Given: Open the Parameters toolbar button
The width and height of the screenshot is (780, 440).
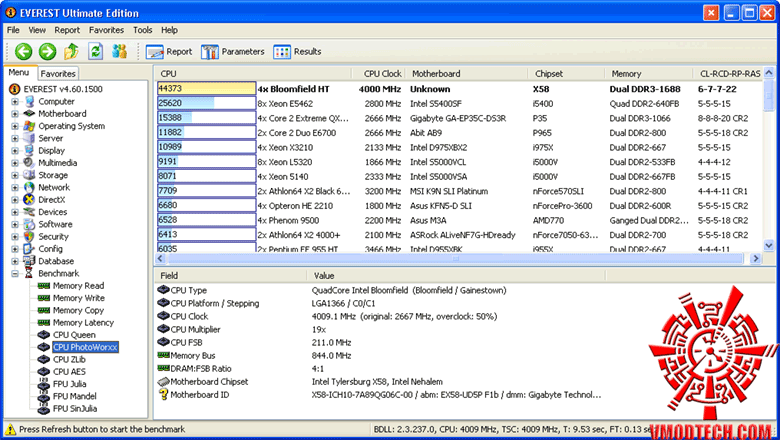Looking at the screenshot, I should pos(232,51).
